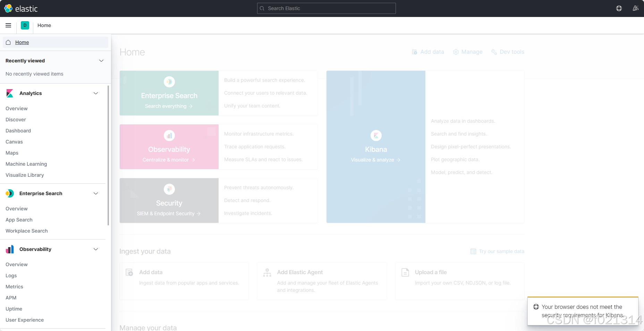Open User Experience in the sidebar

(x=25, y=320)
